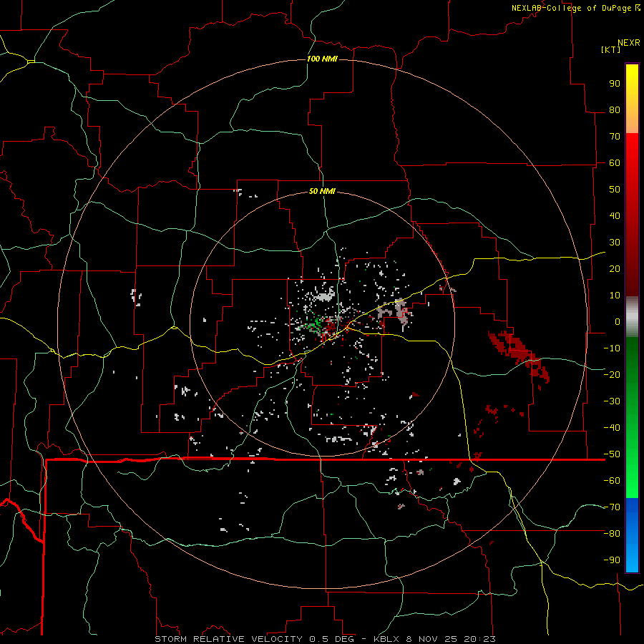Click the -20 value on the velocity scale
The height and width of the screenshot is (644, 644).
click(612, 375)
